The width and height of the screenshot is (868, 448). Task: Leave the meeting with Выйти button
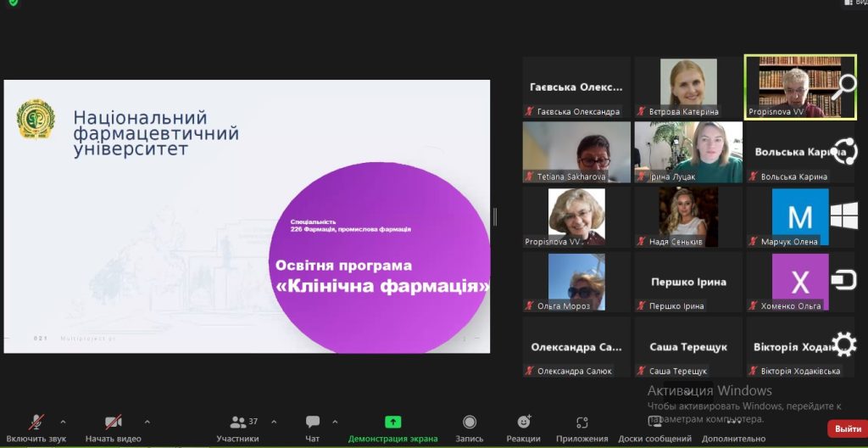[848, 428]
